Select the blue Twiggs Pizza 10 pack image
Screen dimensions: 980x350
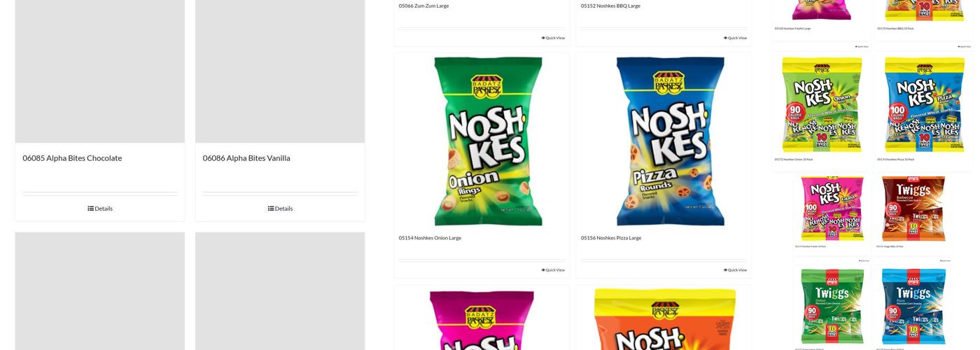pyautogui.click(x=913, y=306)
